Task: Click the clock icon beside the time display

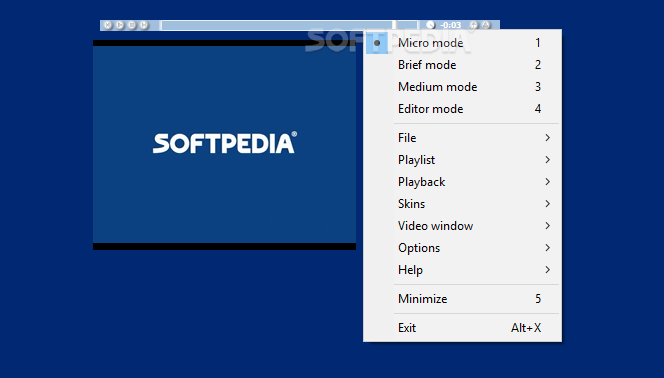Action: tap(430, 25)
